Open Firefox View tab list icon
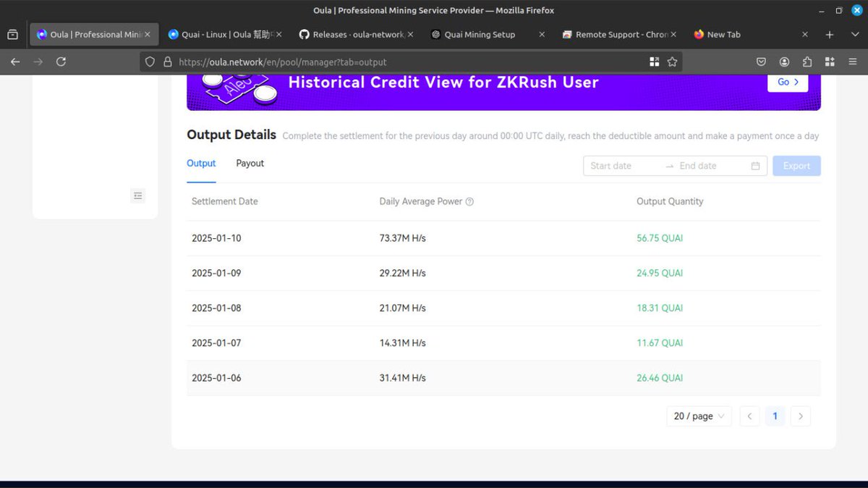This screenshot has width=868, height=488. click(x=13, y=34)
